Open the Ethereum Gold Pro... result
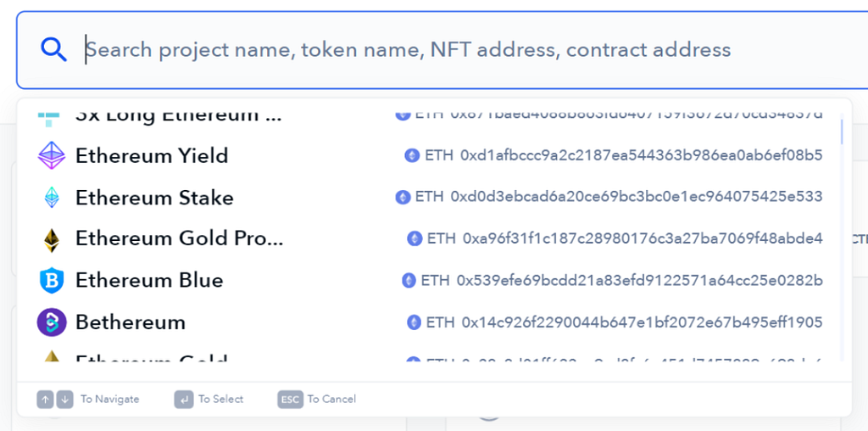Image resolution: width=868 pixels, height=431 pixels. [x=180, y=238]
